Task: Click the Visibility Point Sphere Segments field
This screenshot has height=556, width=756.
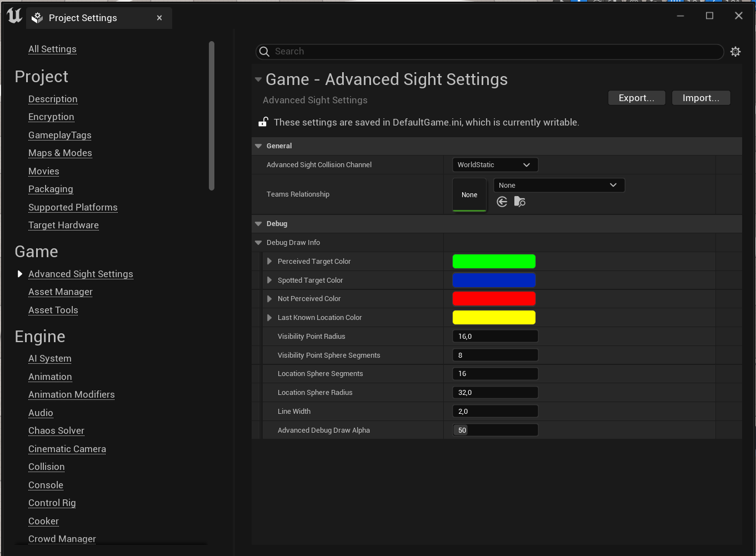Action: click(x=495, y=355)
